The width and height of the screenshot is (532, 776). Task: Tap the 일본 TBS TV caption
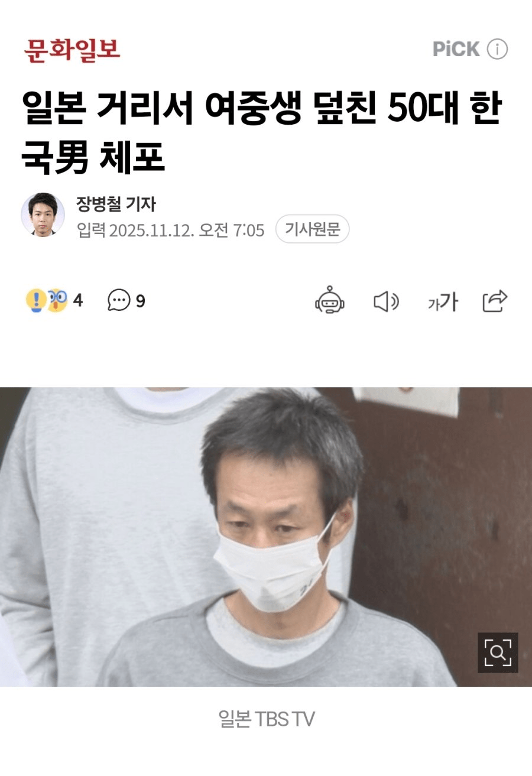(x=266, y=719)
